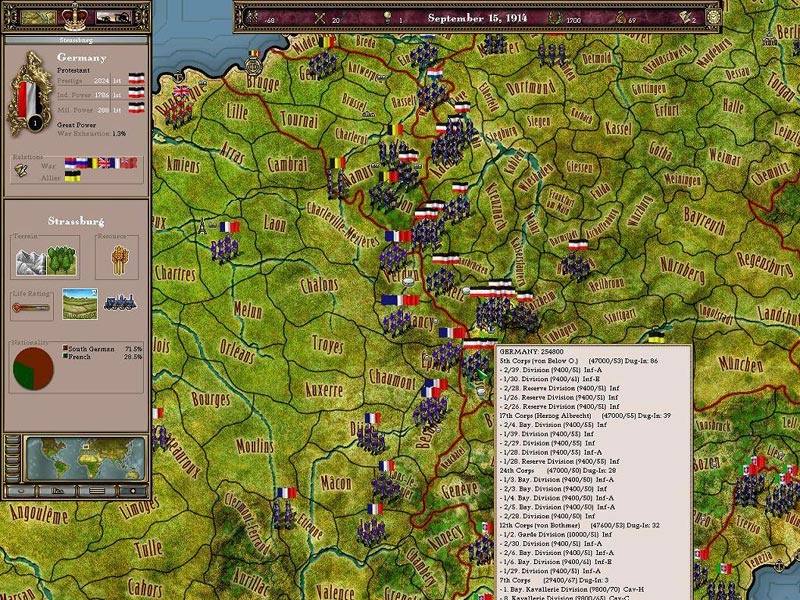Select the München province label
Image resolution: width=800 pixels, height=600 pixels.
740,364
